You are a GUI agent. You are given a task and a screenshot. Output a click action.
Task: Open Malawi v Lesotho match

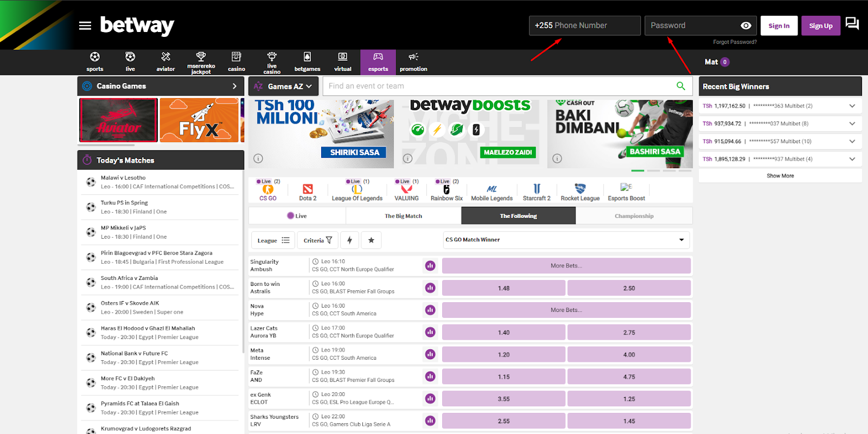pos(160,182)
